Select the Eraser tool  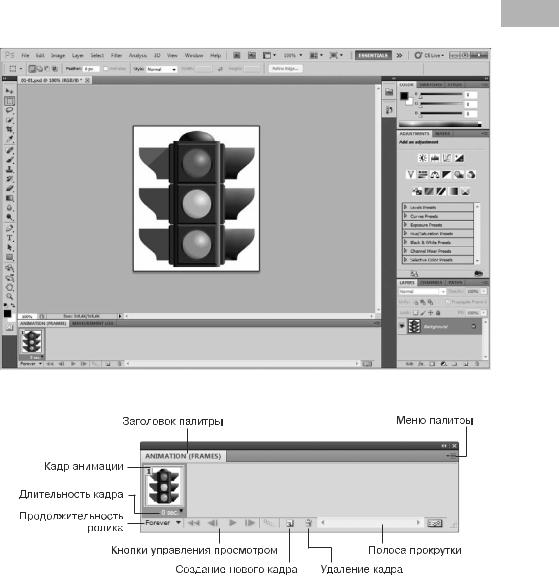coord(9,188)
